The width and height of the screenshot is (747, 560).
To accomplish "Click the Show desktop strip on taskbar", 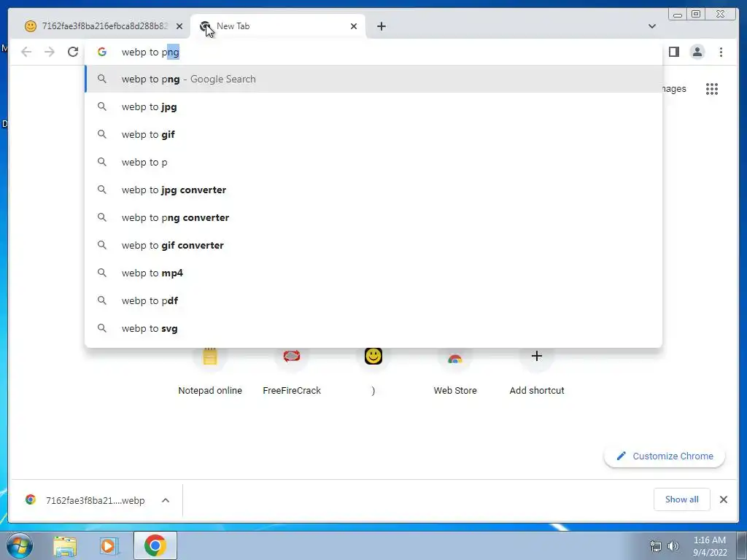I will [742, 545].
